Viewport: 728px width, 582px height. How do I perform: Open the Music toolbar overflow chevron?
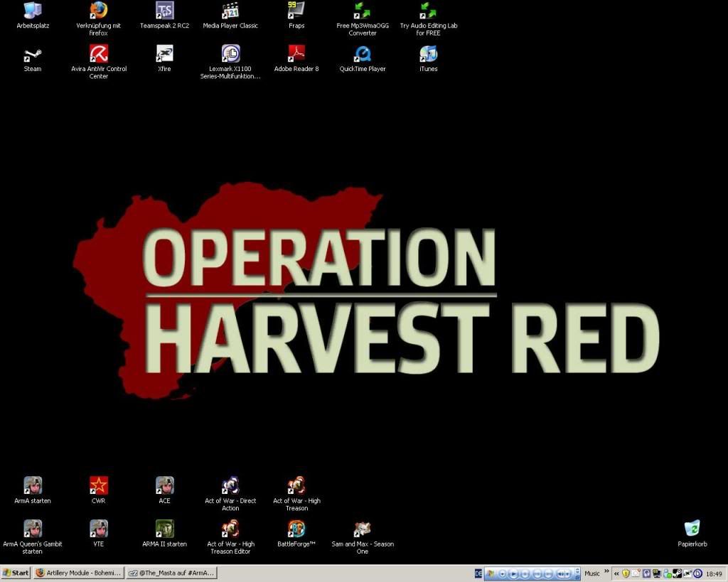pos(606,573)
